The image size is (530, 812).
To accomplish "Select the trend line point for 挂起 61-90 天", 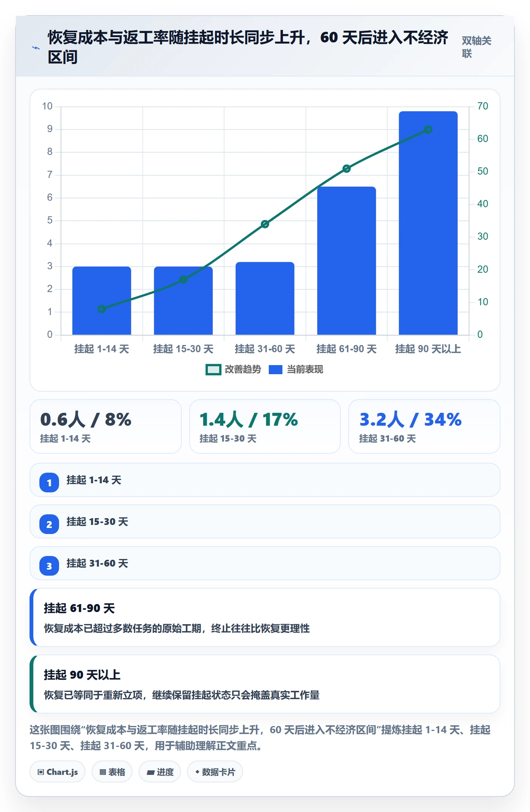I will click(346, 169).
